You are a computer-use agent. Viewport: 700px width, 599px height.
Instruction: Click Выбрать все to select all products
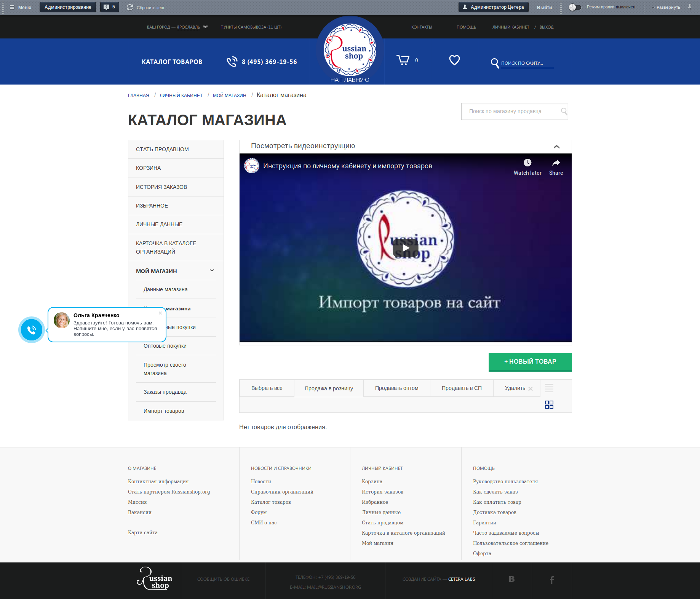(x=267, y=388)
